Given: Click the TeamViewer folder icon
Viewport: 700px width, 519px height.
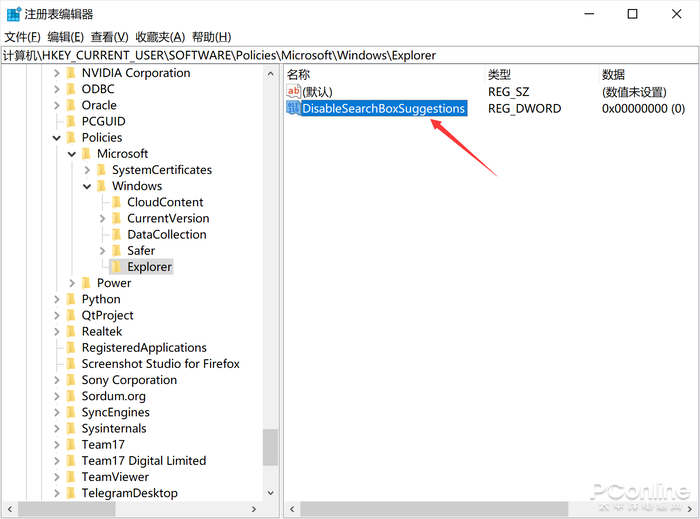Looking at the screenshot, I should pyautogui.click(x=71, y=477).
